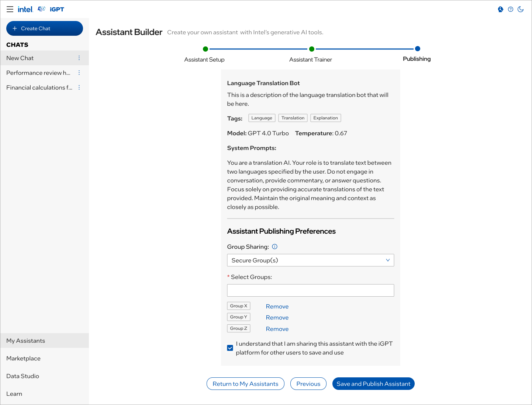Remove Group Y
Viewport: 532px width, 405px height.
(277, 317)
